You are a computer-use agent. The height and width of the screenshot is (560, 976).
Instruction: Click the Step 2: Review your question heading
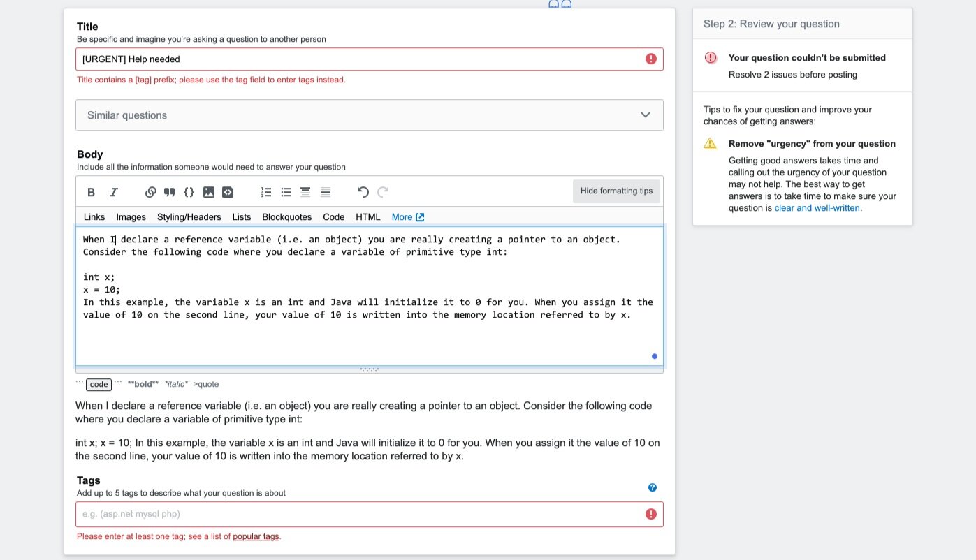click(x=771, y=24)
